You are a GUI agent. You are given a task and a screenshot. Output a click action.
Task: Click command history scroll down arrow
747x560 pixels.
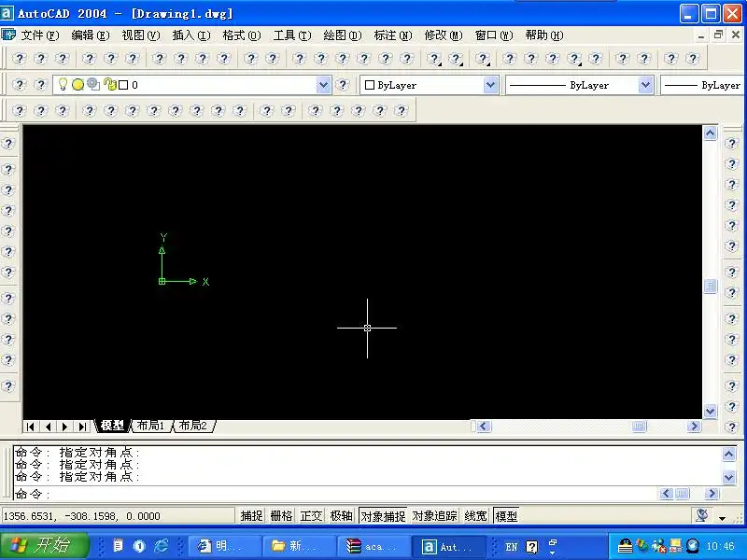pyautogui.click(x=729, y=477)
